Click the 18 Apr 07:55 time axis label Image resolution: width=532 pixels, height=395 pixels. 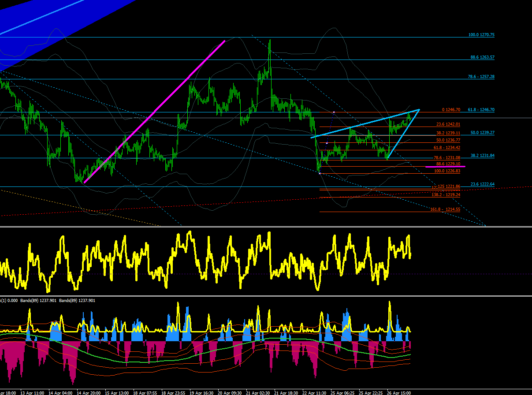click(x=145, y=392)
